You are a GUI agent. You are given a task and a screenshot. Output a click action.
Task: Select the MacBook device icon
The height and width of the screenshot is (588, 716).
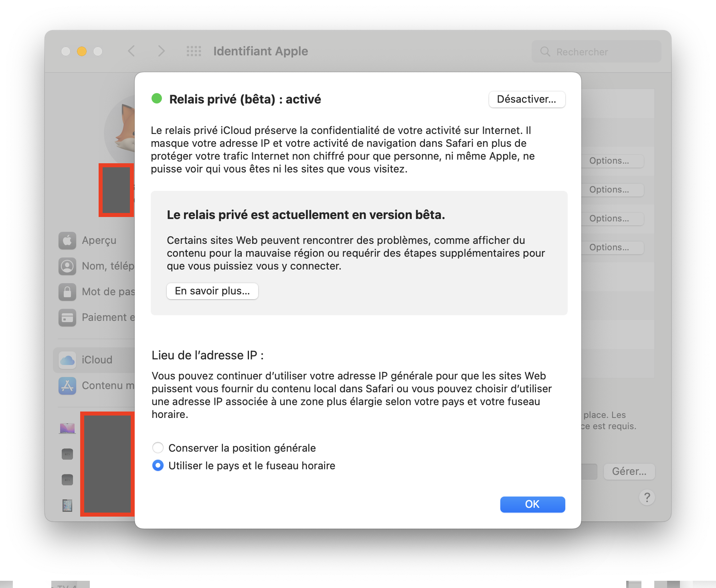tap(67, 428)
